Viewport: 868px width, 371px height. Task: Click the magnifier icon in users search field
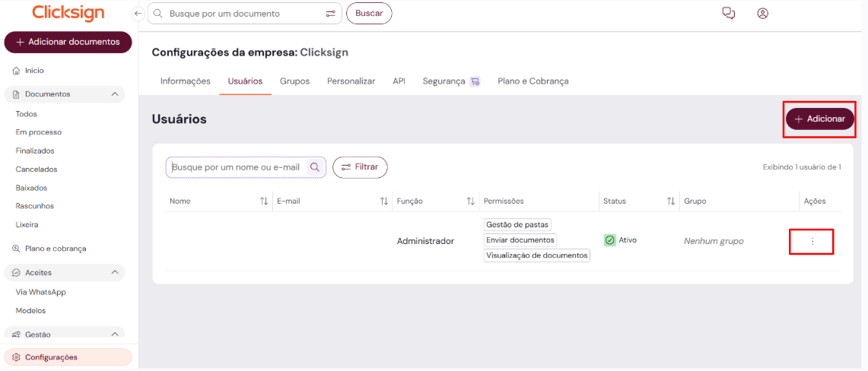coord(313,167)
